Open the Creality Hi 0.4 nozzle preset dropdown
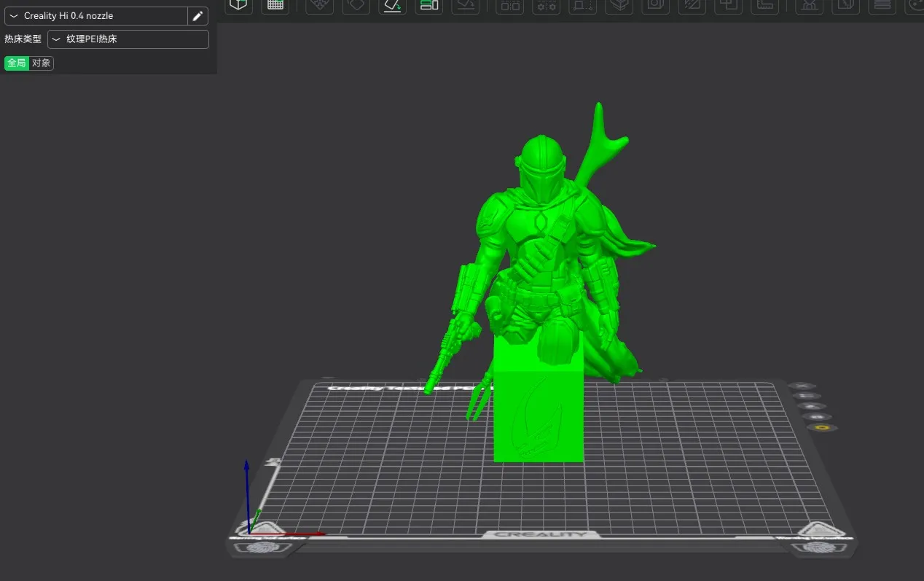This screenshot has width=924, height=581. pyautogui.click(x=96, y=16)
